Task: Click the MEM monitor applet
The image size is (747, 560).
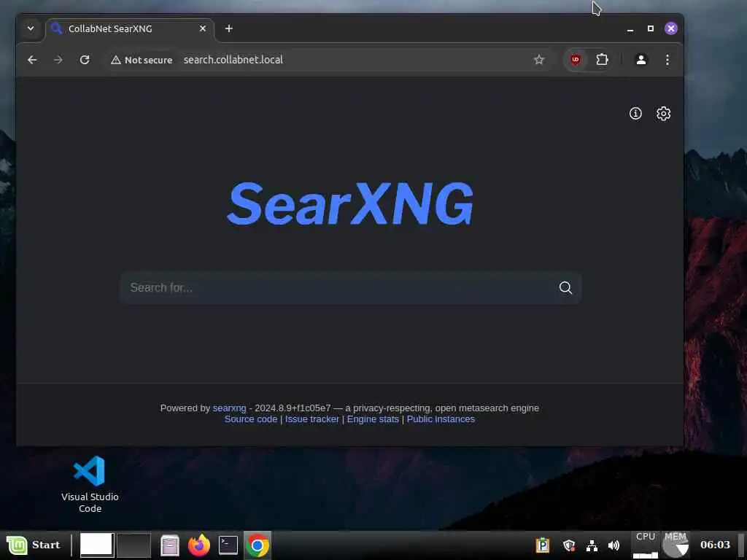Action: pyautogui.click(x=675, y=545)
